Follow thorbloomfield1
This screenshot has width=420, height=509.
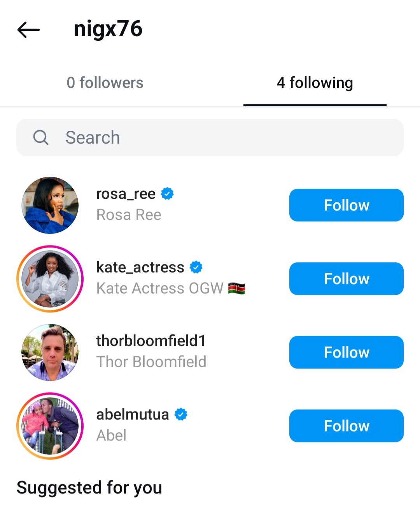[346, 352]
